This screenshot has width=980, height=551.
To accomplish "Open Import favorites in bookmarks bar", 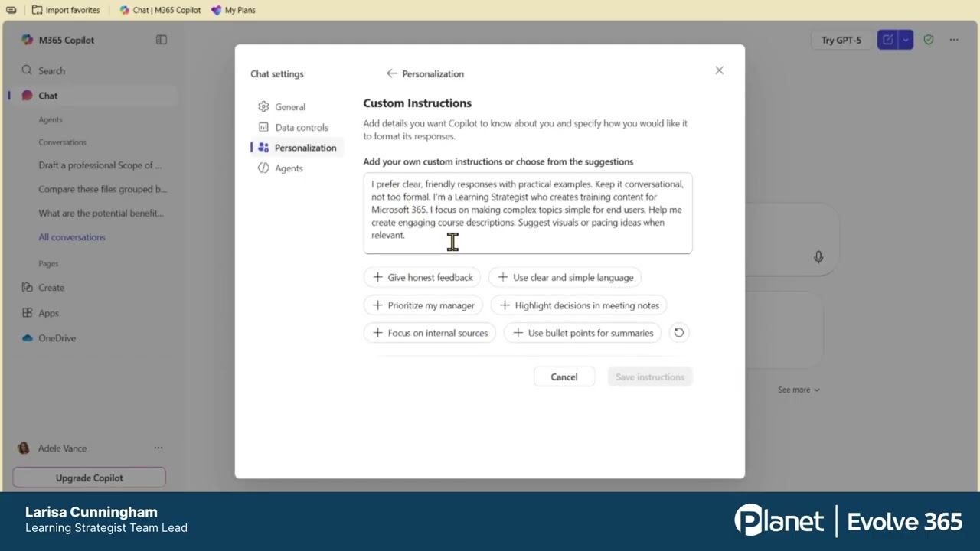I will (x=66, y=10).
